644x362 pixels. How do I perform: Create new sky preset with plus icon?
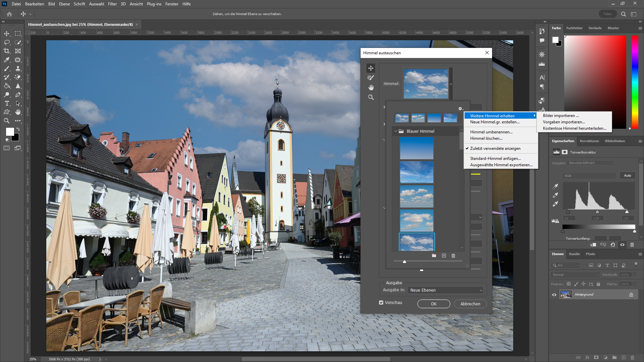(444, 256)
